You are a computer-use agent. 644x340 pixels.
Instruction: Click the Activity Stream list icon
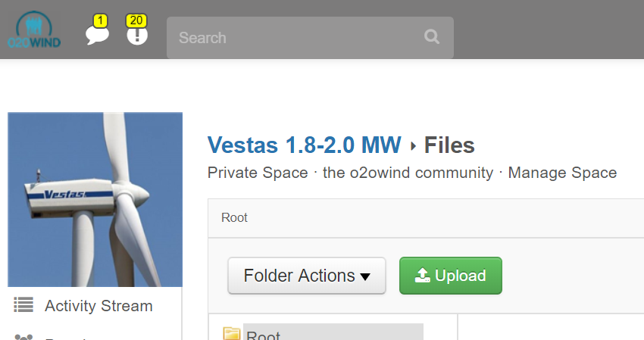pyautogui.click(x=23, y=304)
